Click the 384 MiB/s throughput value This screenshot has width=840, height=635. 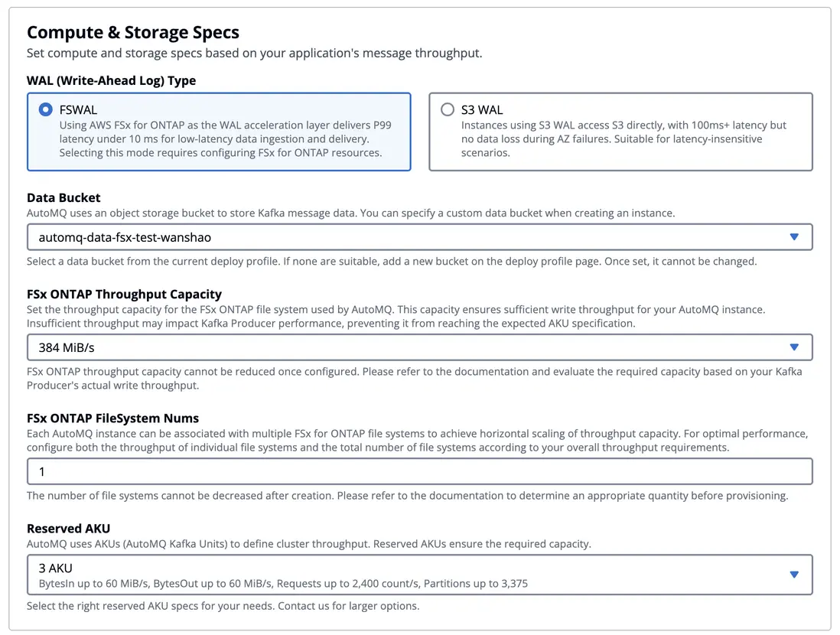click(67, 347)
